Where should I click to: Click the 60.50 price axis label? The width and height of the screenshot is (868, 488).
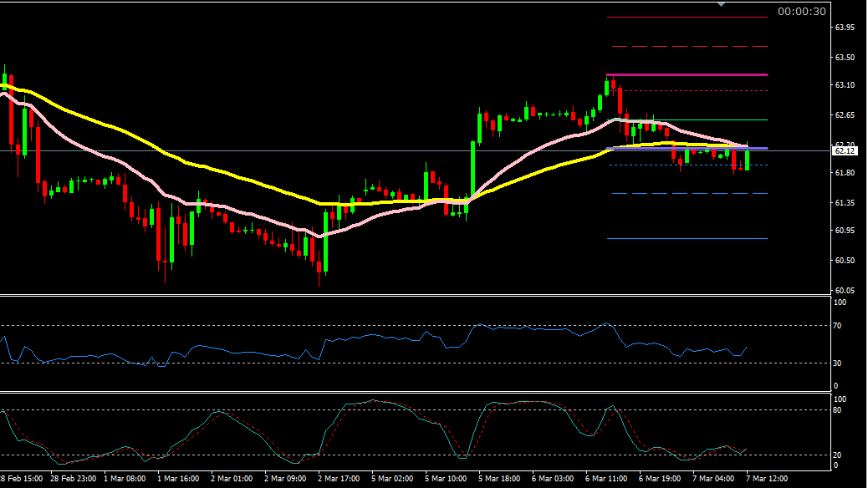(845, 261)
